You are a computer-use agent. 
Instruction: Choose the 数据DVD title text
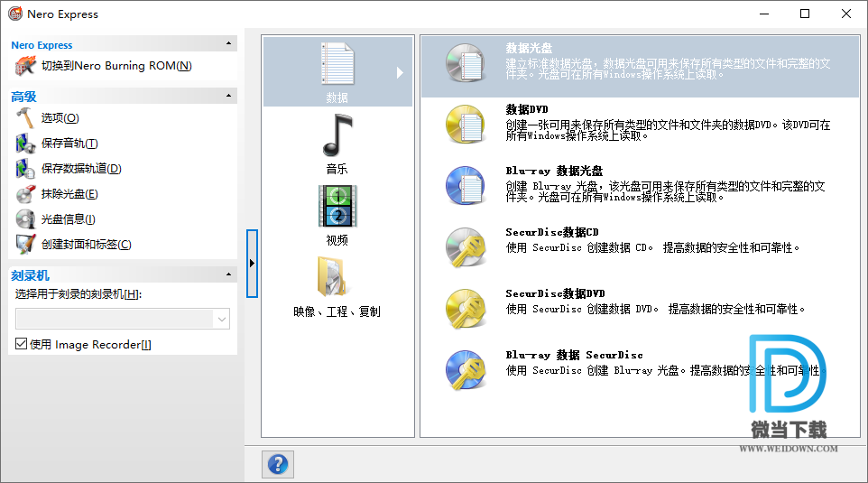pyautogui.click(x=527, y=109)
